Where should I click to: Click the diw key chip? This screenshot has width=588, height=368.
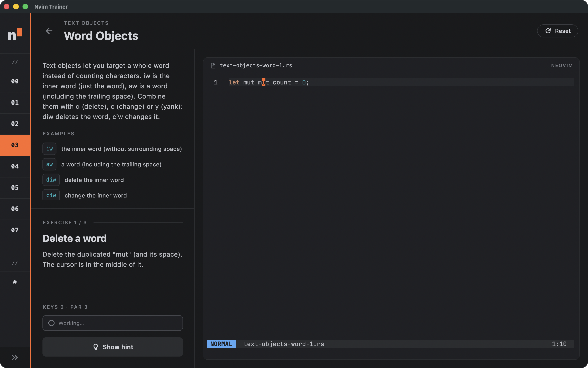point(51,180)
